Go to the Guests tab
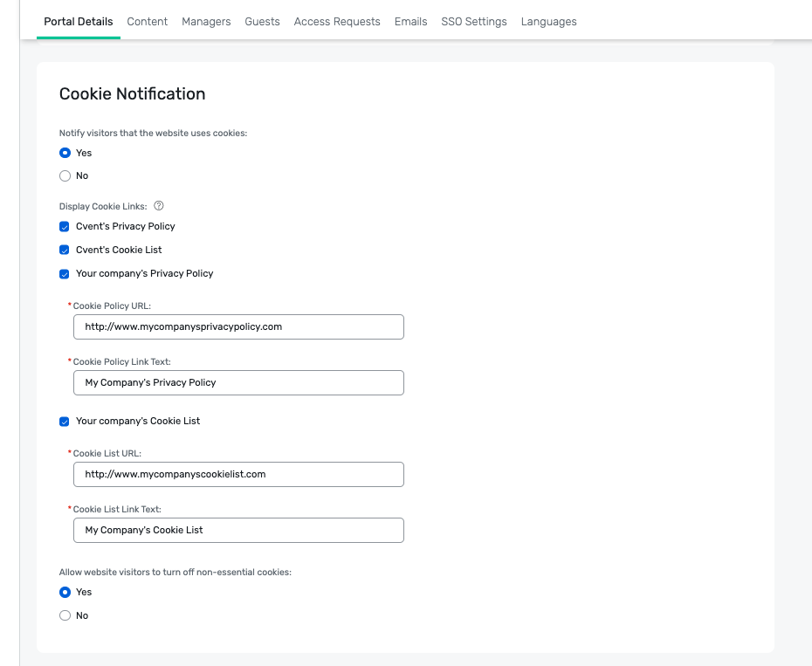Image resolution: width=812 pixels, height=666 pixels. point(262,22)
